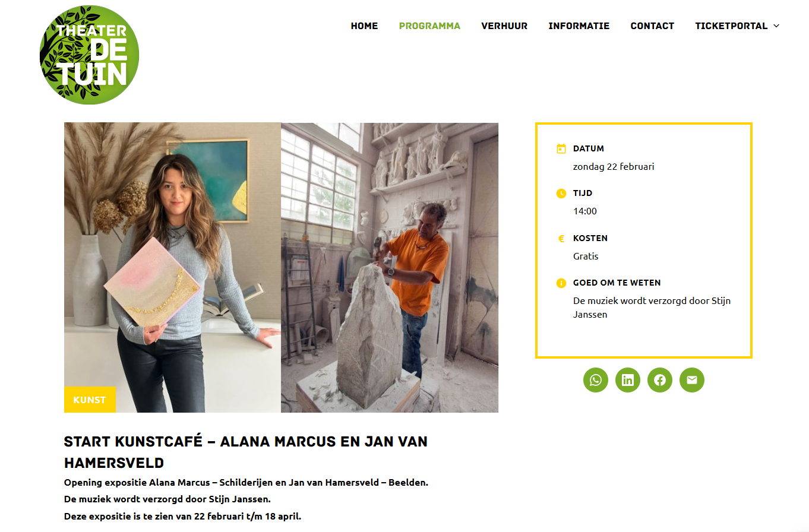Share event on LinkedIn icon

click(628, 380)
